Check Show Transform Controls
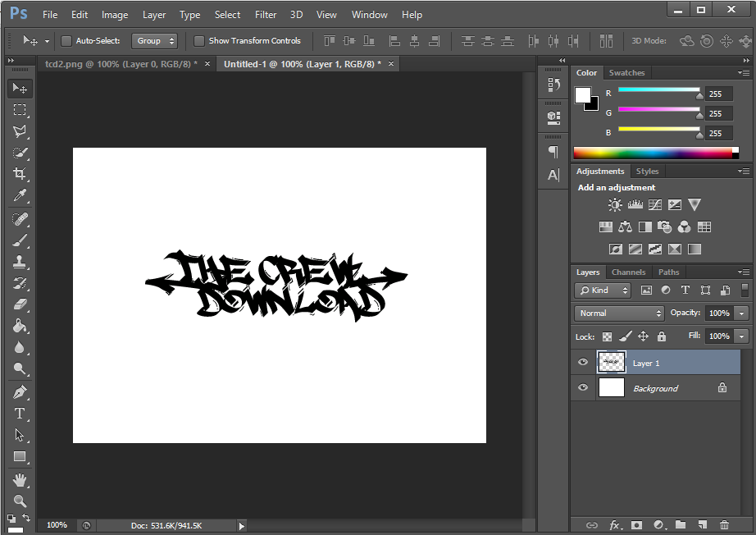 coord(199,41)
